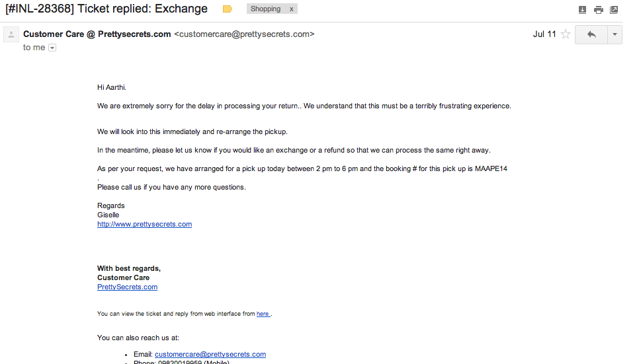Open the http://www.prettysecrets.com link

point(144,225)
